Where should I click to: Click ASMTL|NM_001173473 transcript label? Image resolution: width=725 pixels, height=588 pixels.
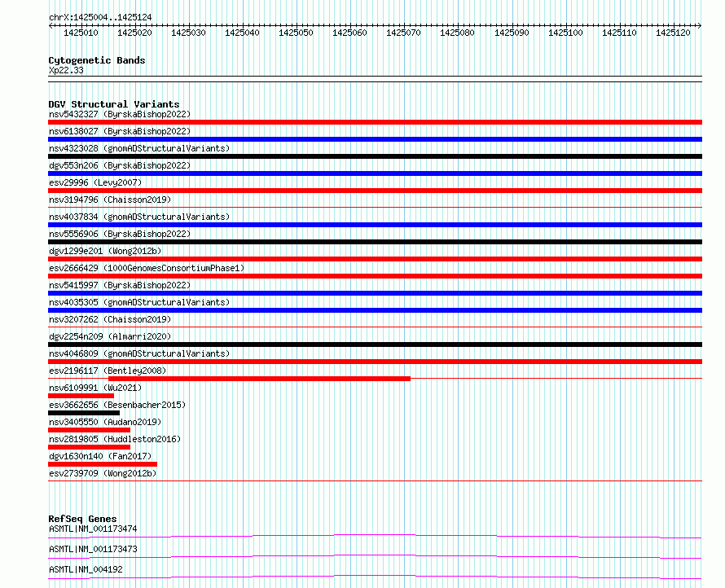point(93,549)
